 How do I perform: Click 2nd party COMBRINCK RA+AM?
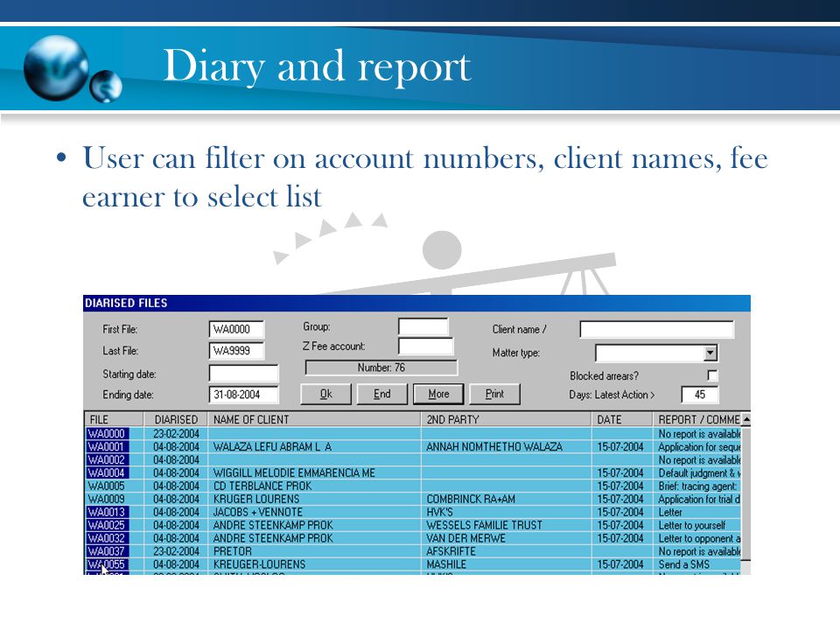tap(471, 499)
